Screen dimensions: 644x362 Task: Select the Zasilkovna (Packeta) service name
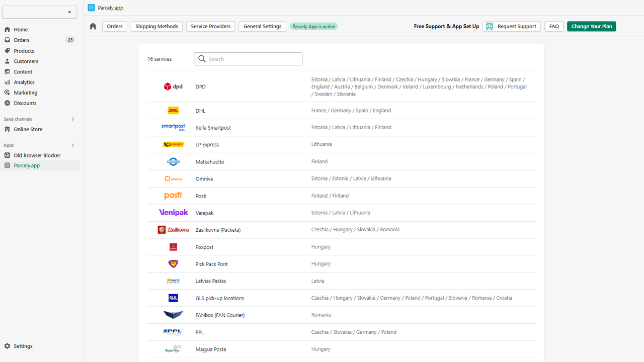(x=218, y=230)
